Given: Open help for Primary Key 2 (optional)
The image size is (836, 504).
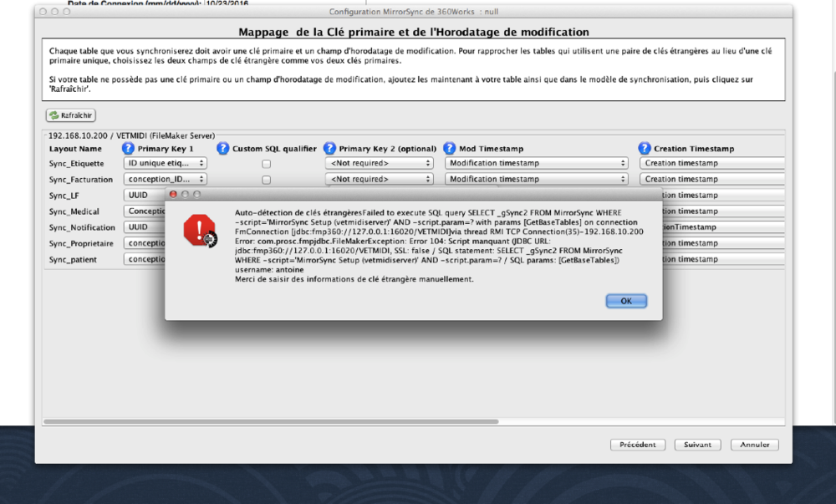Looking at the screenshot, I should [x=329, y=149].
